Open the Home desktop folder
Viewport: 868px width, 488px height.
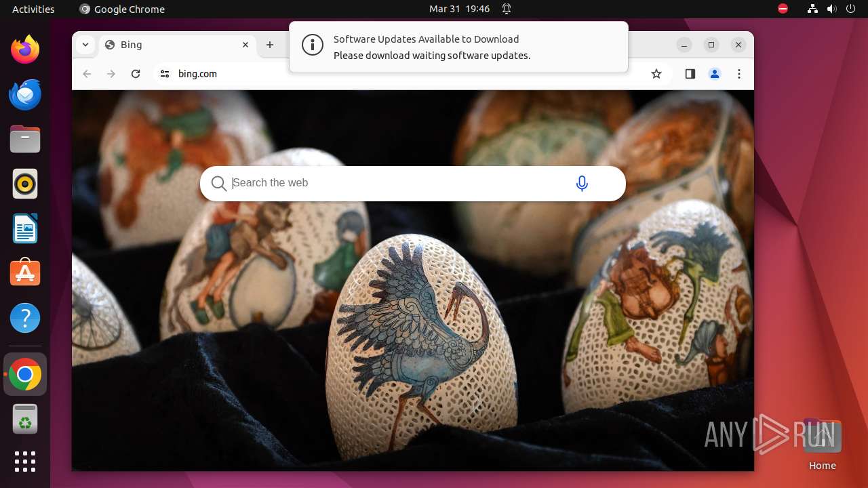tap(822, 445)
